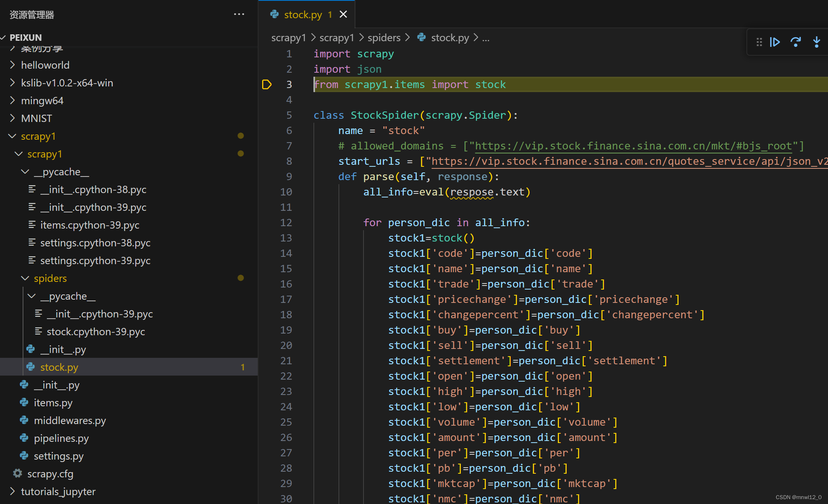This screenshot has height=504, width=828.
Task: Grab the debug toolbar drag handle
Action: tap(759, 42)
